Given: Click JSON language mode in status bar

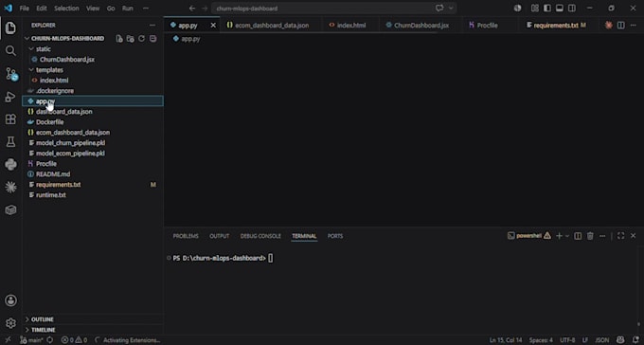Looking at the screenshot, I should (602, 340).
